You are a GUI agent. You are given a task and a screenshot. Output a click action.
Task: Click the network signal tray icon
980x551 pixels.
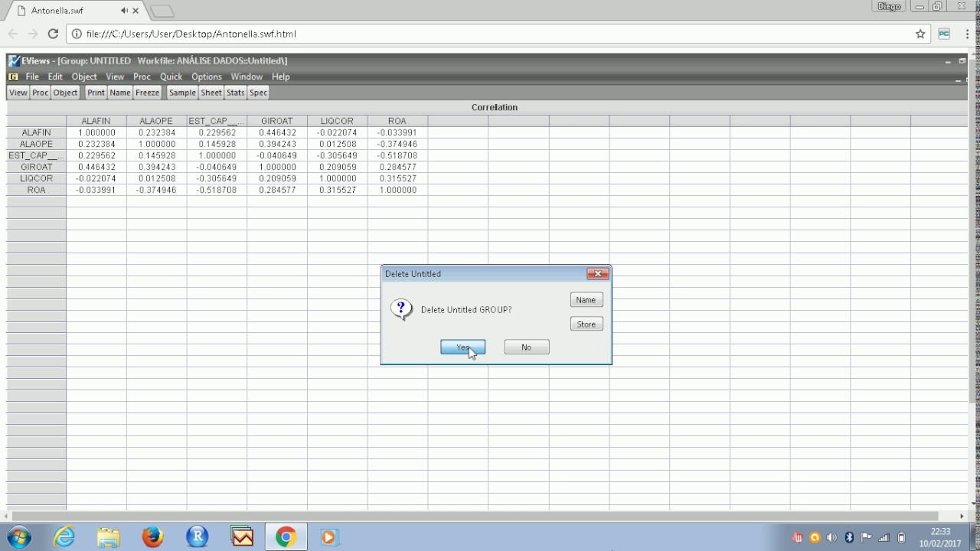[884, 537]
